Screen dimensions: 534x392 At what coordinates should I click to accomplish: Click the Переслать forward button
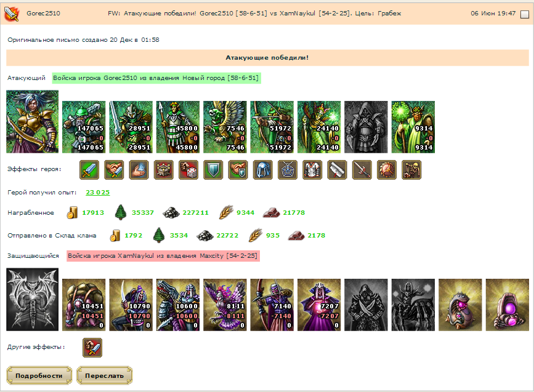(x=105, y=375)
